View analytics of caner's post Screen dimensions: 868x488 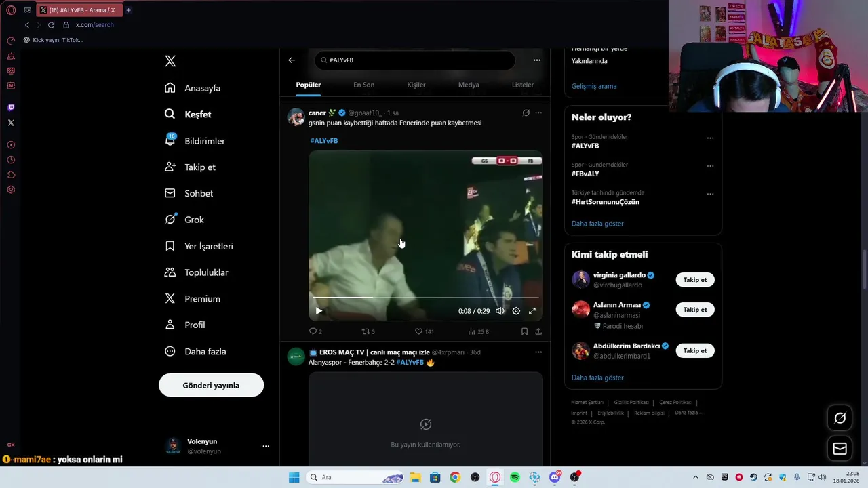click(x=478, y=331)
